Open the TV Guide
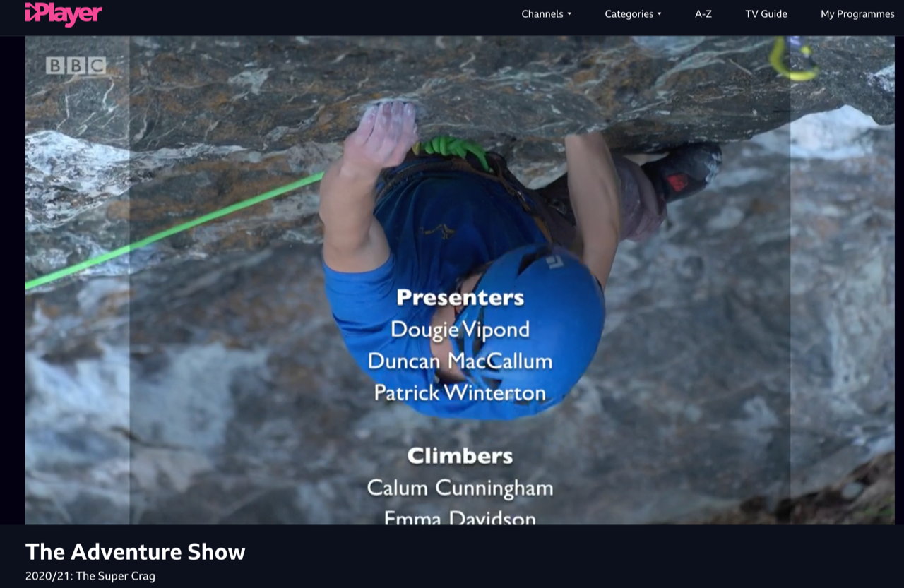904x588 pixels. [766, 13]
